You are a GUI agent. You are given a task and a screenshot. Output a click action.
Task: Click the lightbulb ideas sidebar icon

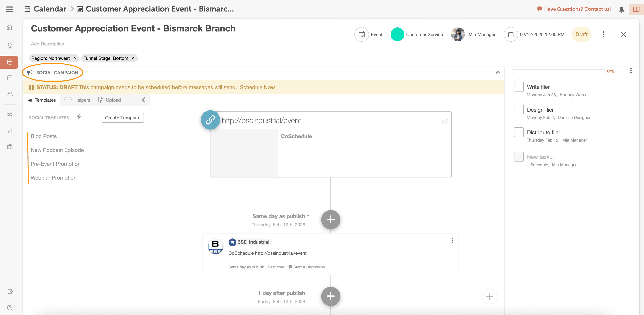pyautogui.click(x=10, y=45)
